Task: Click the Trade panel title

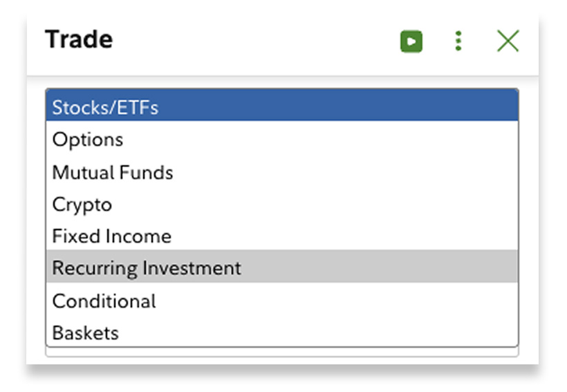Action: [79, 39]
